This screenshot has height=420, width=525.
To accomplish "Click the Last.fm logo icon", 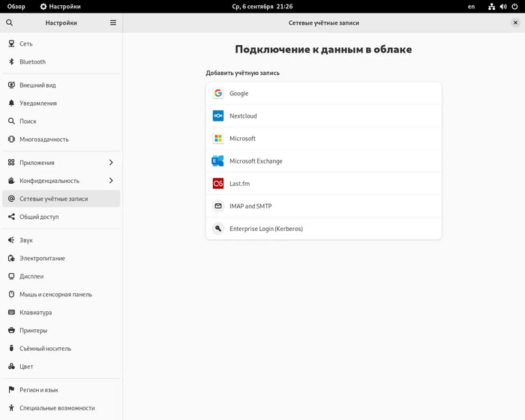I will pyautogui.click(x=218, y=184).
